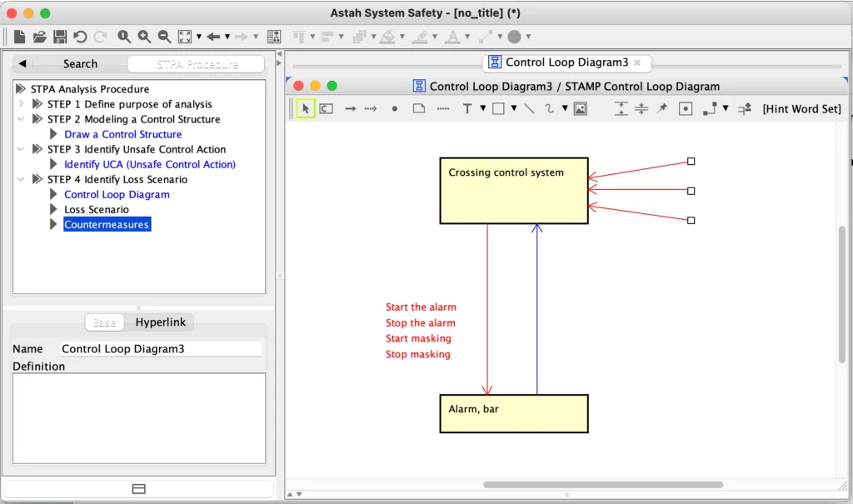Click the depth ordering icon
The width and height of the screenshot is (853, 504).
(x=745, y=108)
